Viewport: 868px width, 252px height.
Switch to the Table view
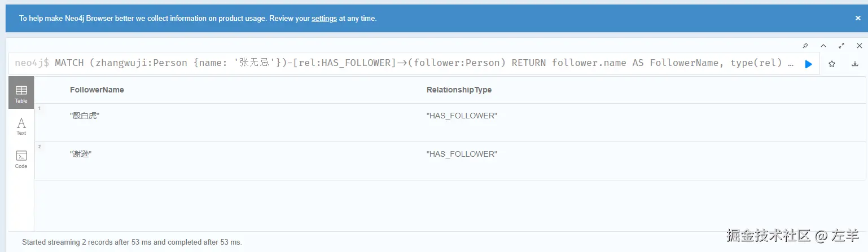tap(21, 93)
